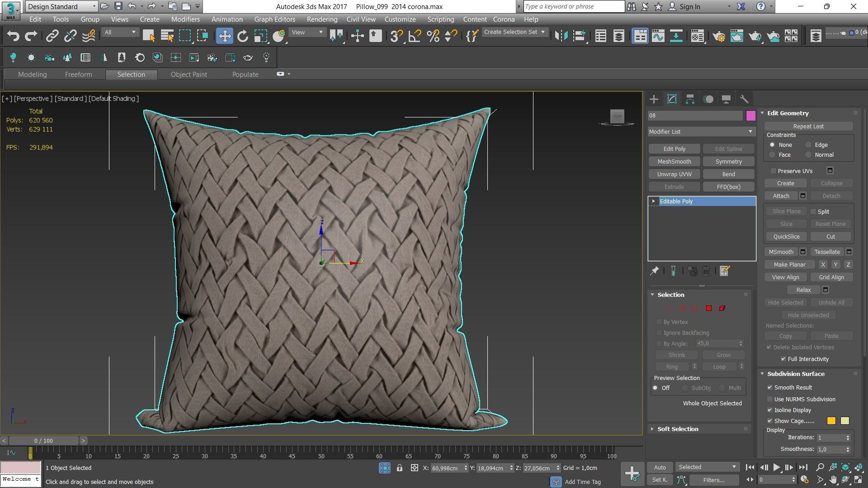Open the Selected key filter dropdown
Screen dimensions: 868x488
[707, 467]
